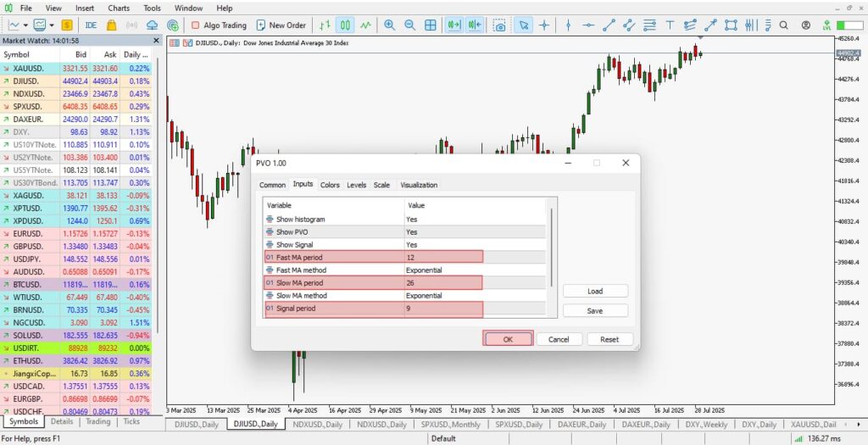Click the line chart create icon
Screen dimensions: 868x445
(14, 25)
